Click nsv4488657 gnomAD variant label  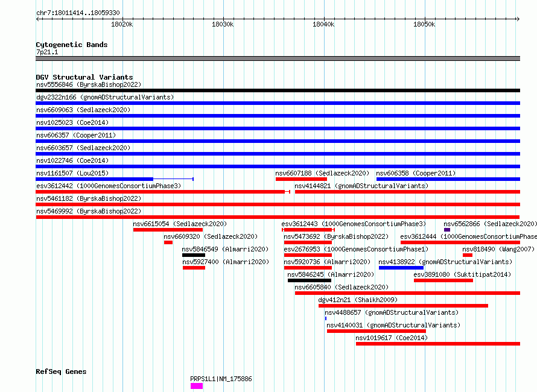coord(392,312)
